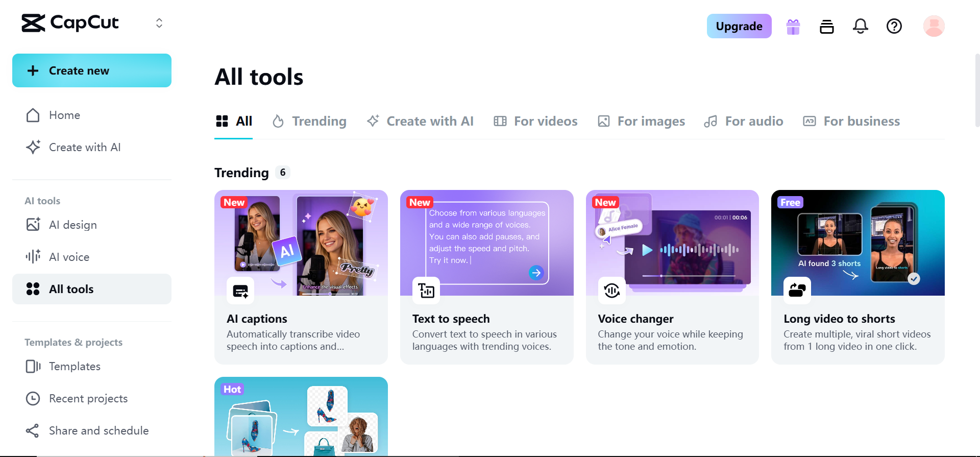Image resolution: width=980 pixels, height=457 pixels.
Task: Select the For business tab
Action: pyautogui.click(x=851, y=122)
